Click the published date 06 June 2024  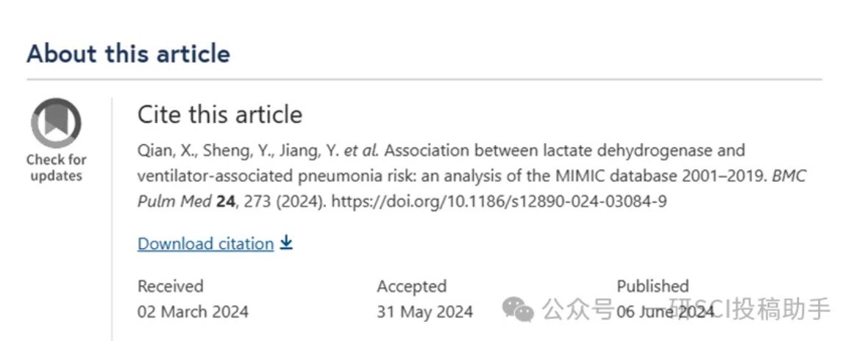666,312
